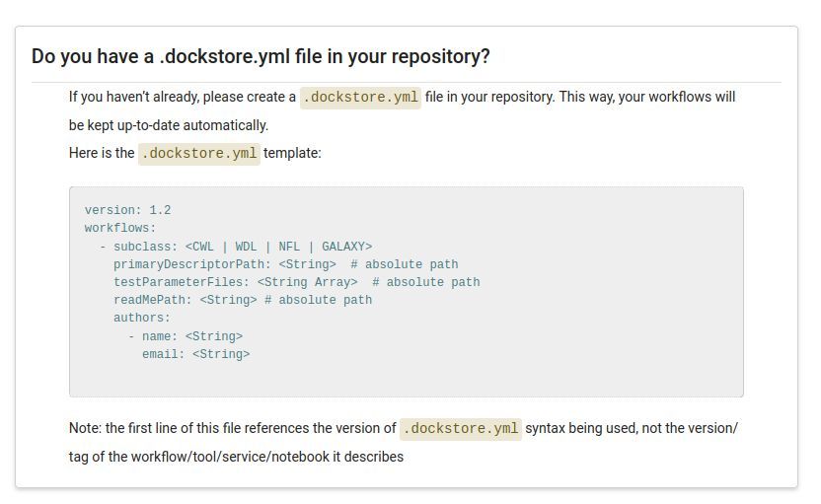Click the 'subclass: <CWL | WDL | NFL | GALAXY>' line
The width and height of the screenshot is (821, 504).
tap(236, 247)
